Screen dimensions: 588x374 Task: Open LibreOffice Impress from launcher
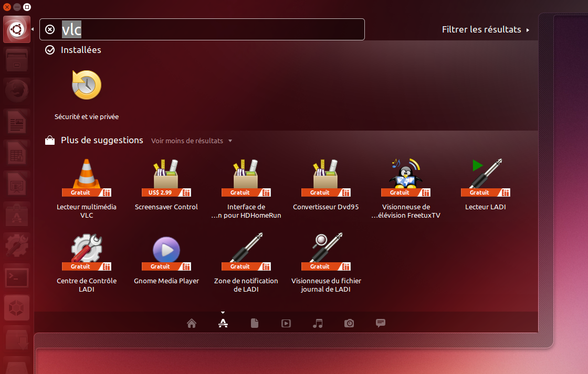coord(17,184)
